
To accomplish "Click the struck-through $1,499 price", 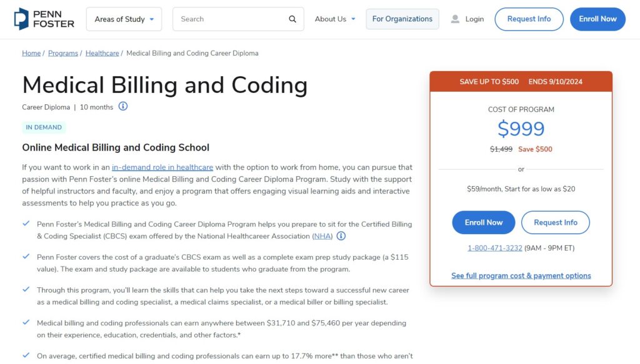I will coord(501,149).
